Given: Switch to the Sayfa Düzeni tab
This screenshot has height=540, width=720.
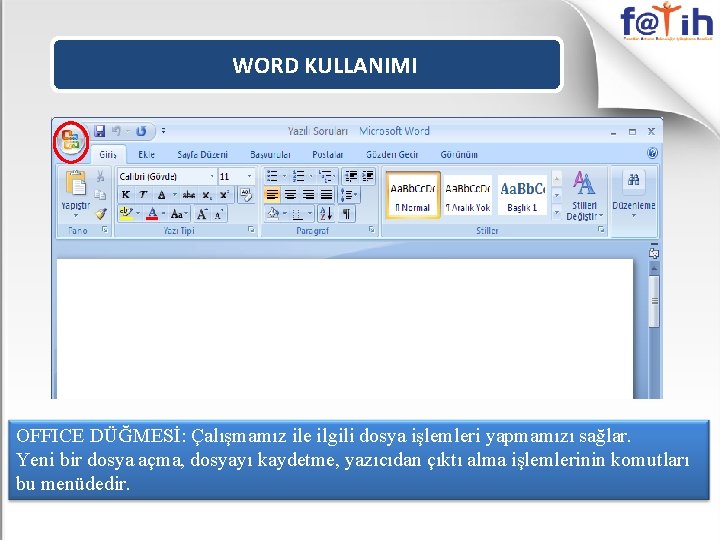Looking at the screenshot, I should pyautogui.click(x=202, y=155).
